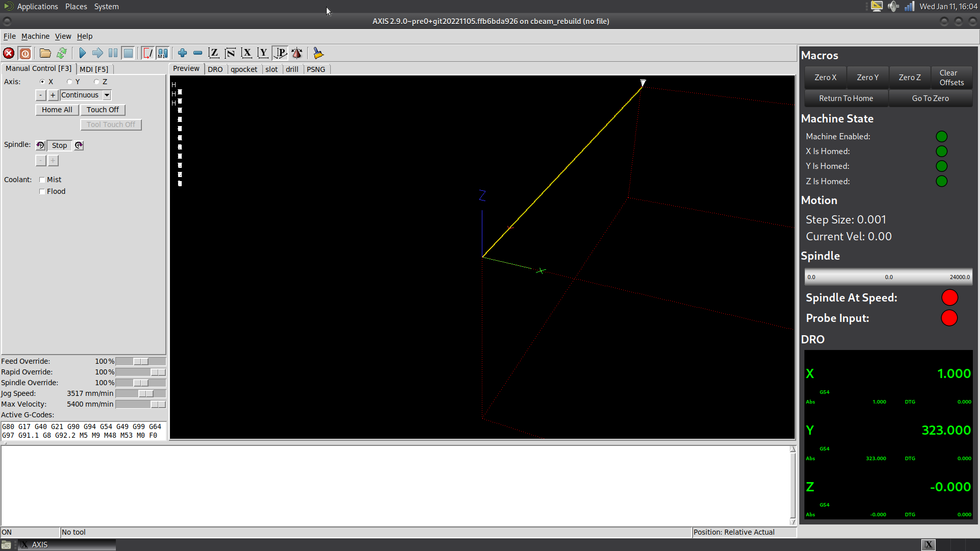Switch to the MDI [F5] tab
The image size is (980, 551).
tap(94, 69)
